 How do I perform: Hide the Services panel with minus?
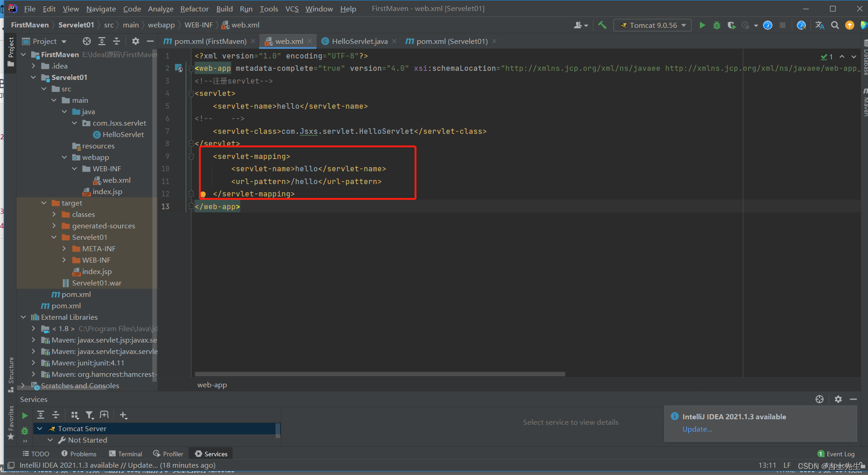click(853, 399)
